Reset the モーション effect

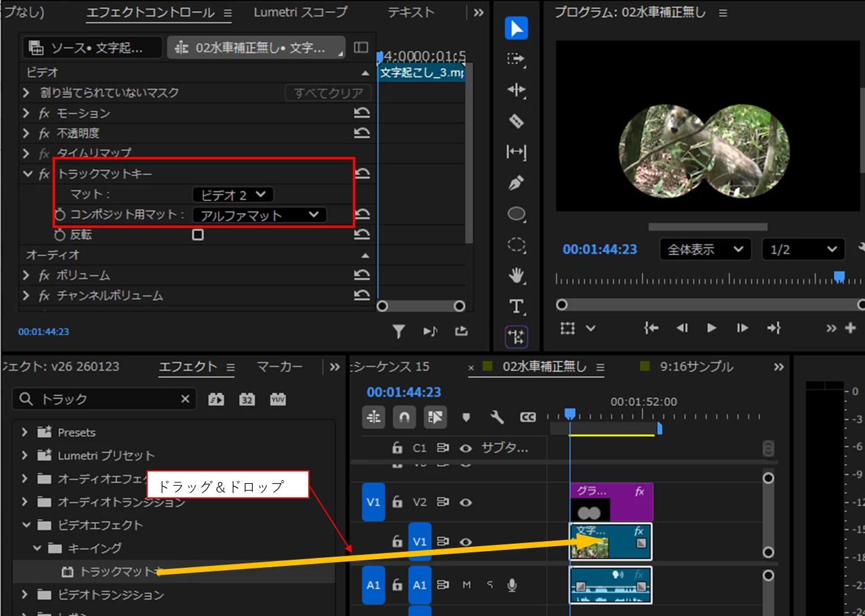click(x=361, y=113)
